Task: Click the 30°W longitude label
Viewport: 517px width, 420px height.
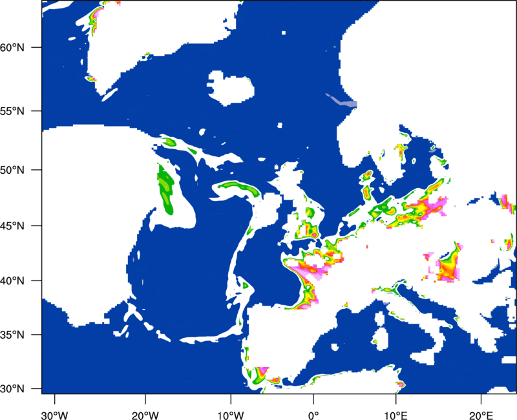Action: point(55,415)
